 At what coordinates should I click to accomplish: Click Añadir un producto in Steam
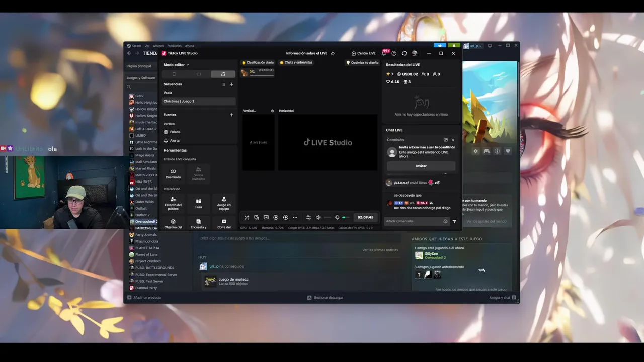(x=144, y=297)
